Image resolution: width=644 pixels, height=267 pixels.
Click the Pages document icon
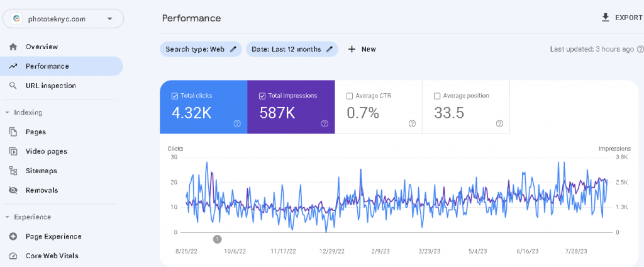point(13,132)
